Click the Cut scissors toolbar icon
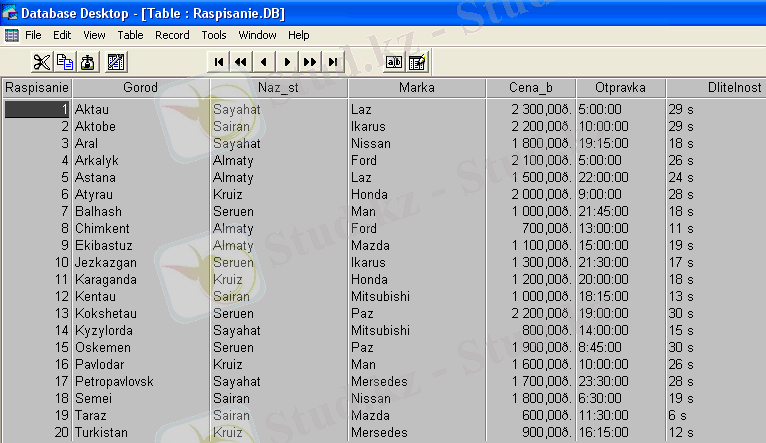This screenshot has height=443, width=766. pos(42,62)
